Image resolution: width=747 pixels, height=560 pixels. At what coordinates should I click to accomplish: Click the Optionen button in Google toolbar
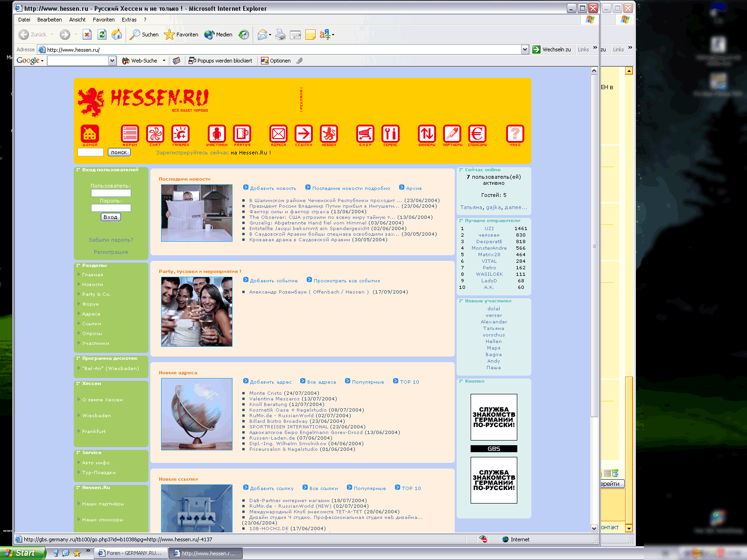(x=275, y=61)
